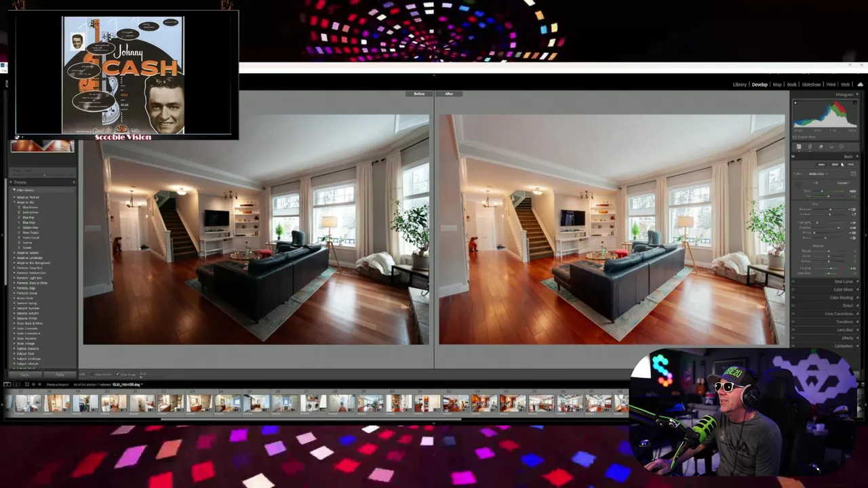Viewport: 868px width, 488px height.
Task: Apply the Golden Hour sky preset
Action: pyautogui.click(x=31, y=228)
